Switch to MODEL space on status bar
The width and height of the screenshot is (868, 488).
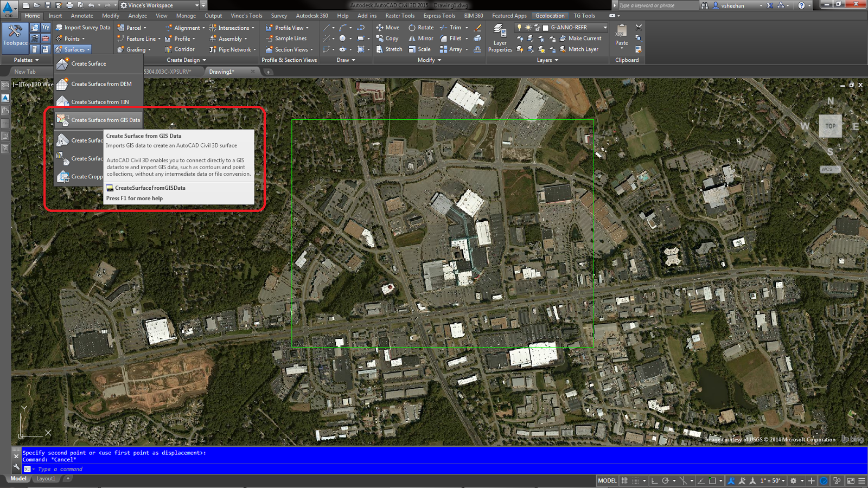point(607,480)
